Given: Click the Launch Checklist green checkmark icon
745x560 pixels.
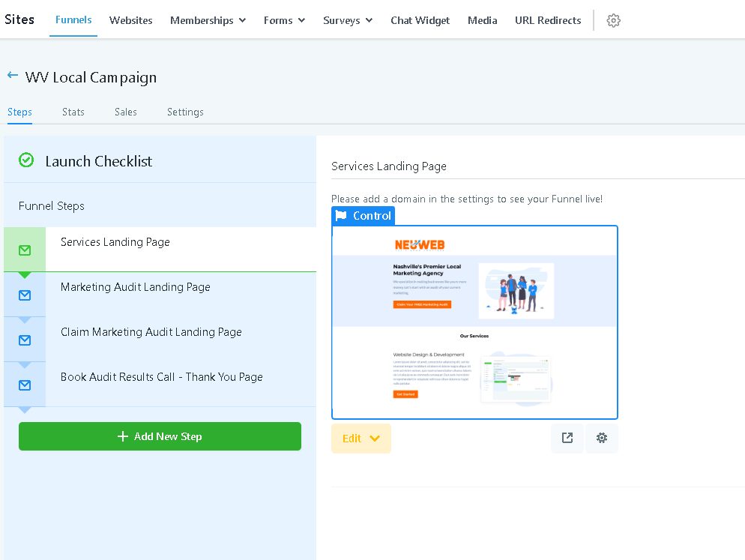Looking at the screenshot, I should pyautogui.click(x=26, y=160).
